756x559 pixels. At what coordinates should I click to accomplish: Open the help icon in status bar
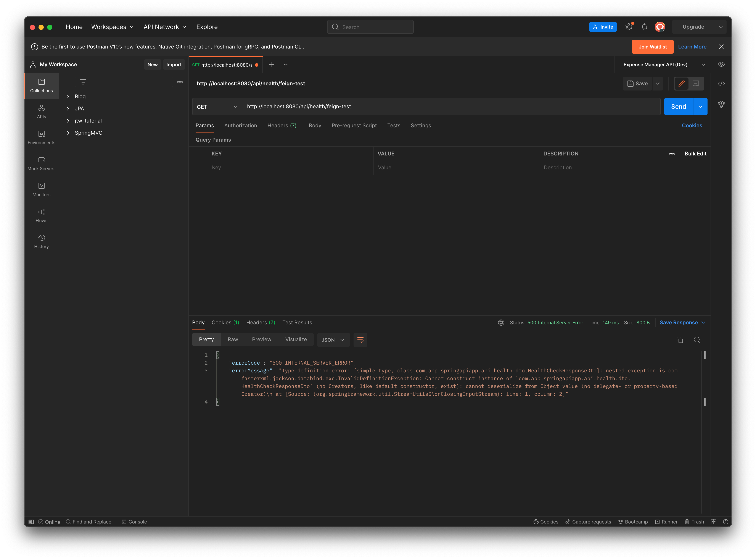coord(725,522)
